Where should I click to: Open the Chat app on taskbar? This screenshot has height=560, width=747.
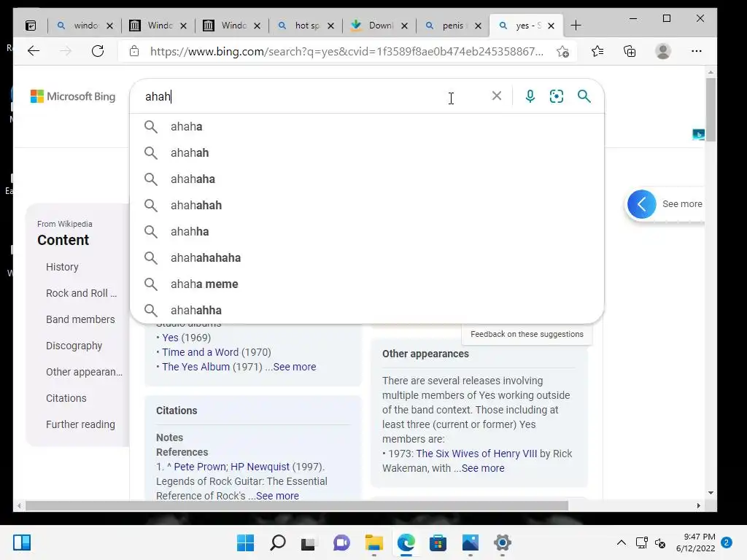coord(341,542)
